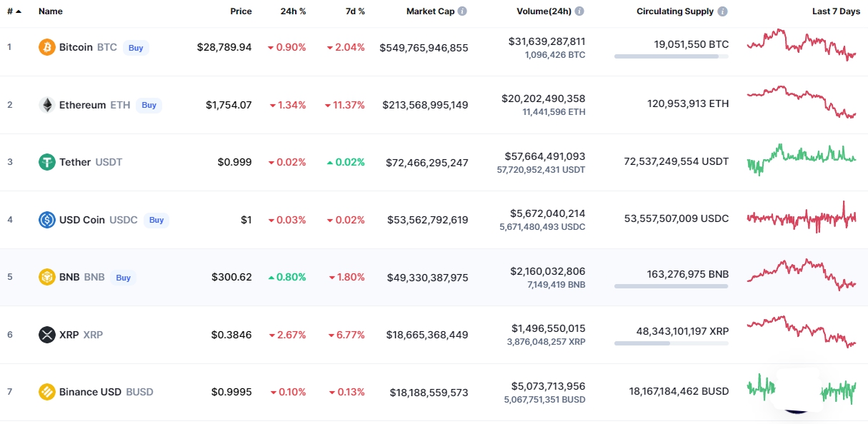Open the XRP coin page link
868x424 pixels.
point(81,335)
